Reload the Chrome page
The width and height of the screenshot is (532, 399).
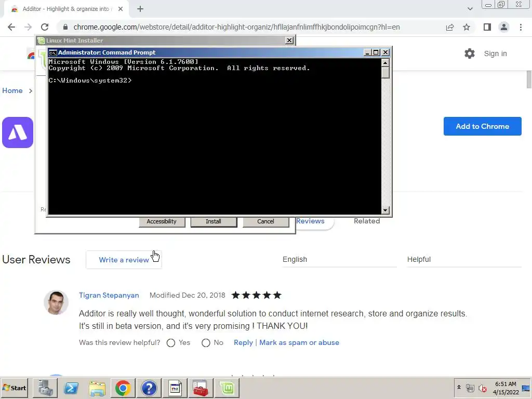[45, 27]
